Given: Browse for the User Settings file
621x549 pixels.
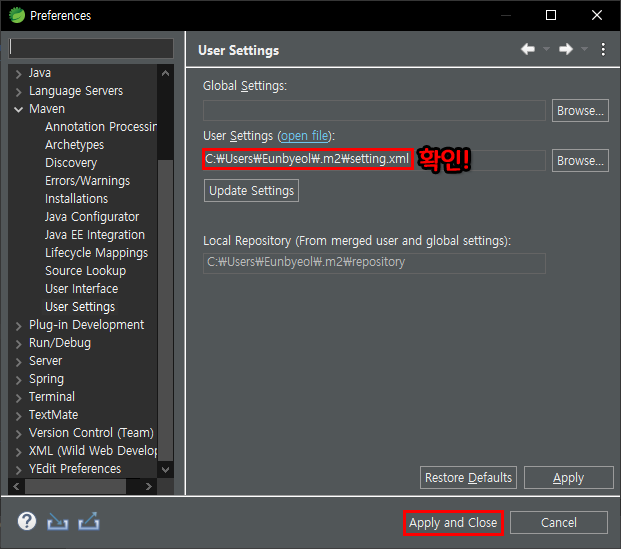Looking at the screenshot, I should (x=580, y=160).
